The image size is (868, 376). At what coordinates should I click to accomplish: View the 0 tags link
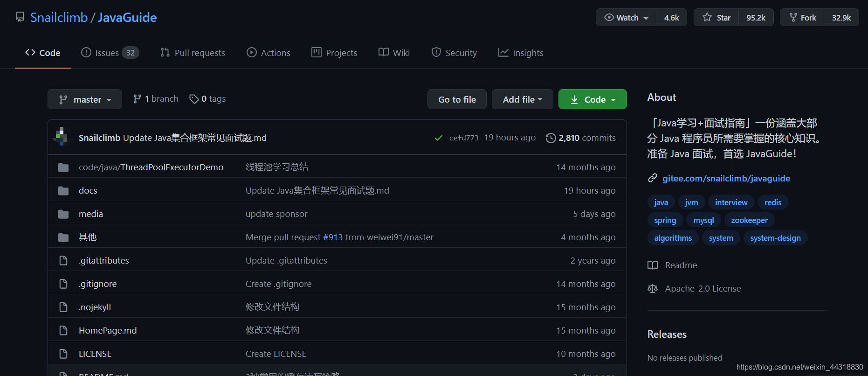[x=207, y=99]
